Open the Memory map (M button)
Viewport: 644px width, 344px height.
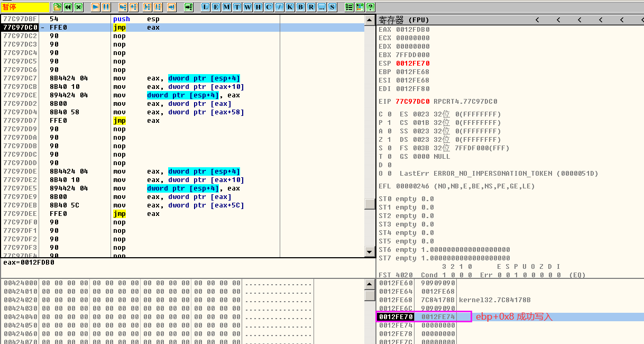(x=227, y=7)
